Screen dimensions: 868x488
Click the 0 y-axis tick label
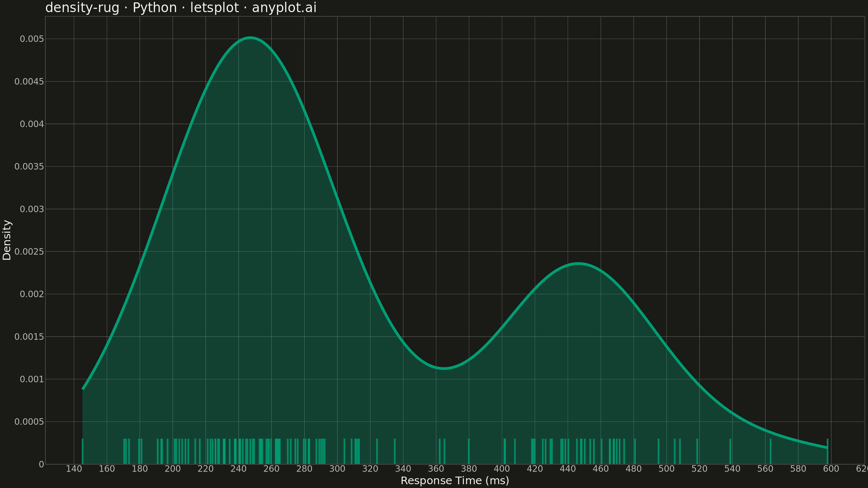click(41, 465)
